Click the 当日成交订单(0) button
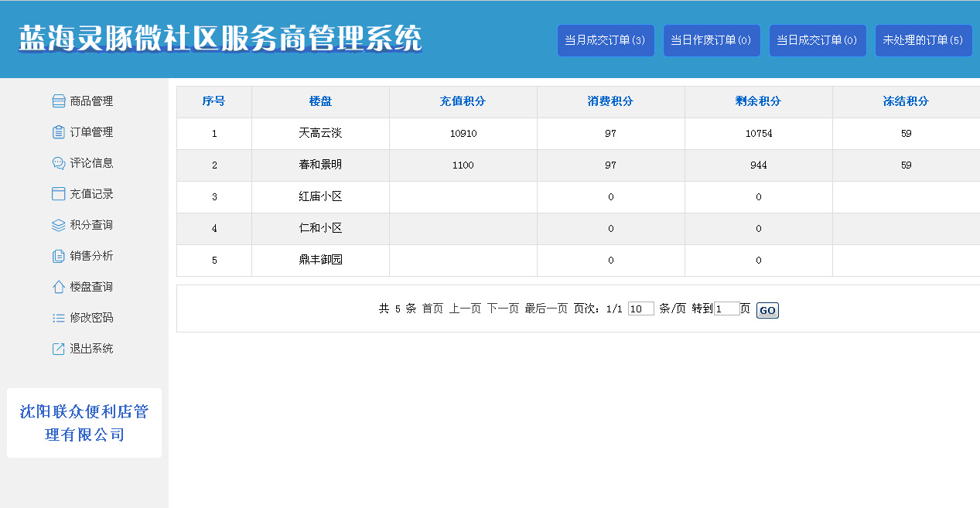 pos(818,40)
